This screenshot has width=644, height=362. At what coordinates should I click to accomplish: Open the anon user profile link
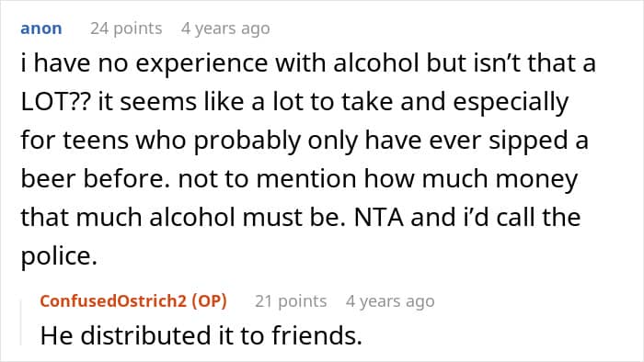41,28
